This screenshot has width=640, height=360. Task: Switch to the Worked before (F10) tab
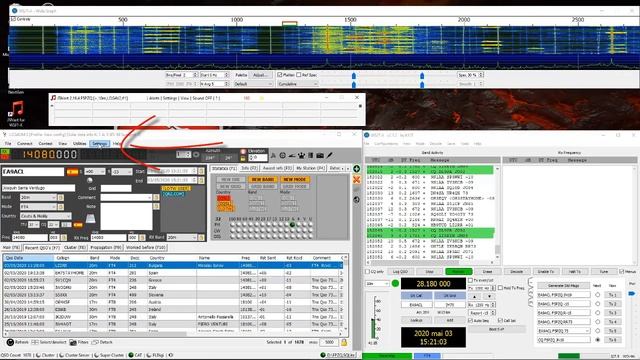pos(145,247)
